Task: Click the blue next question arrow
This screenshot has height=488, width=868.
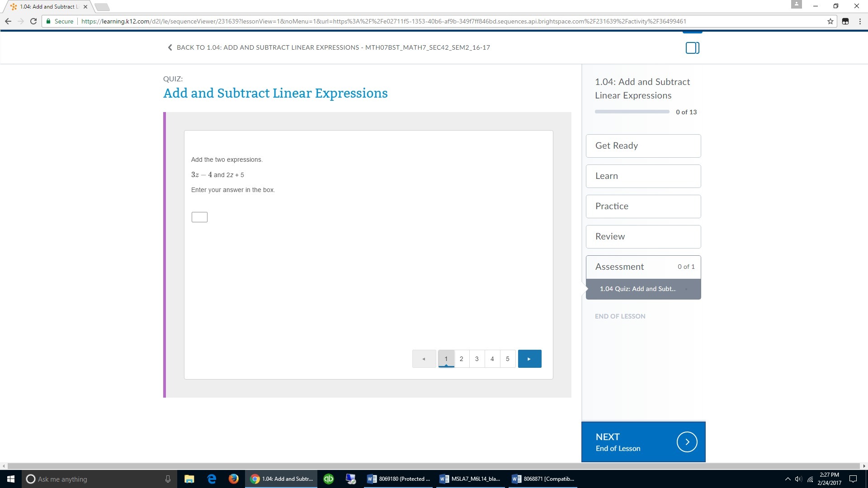Action: coord(529,359)
